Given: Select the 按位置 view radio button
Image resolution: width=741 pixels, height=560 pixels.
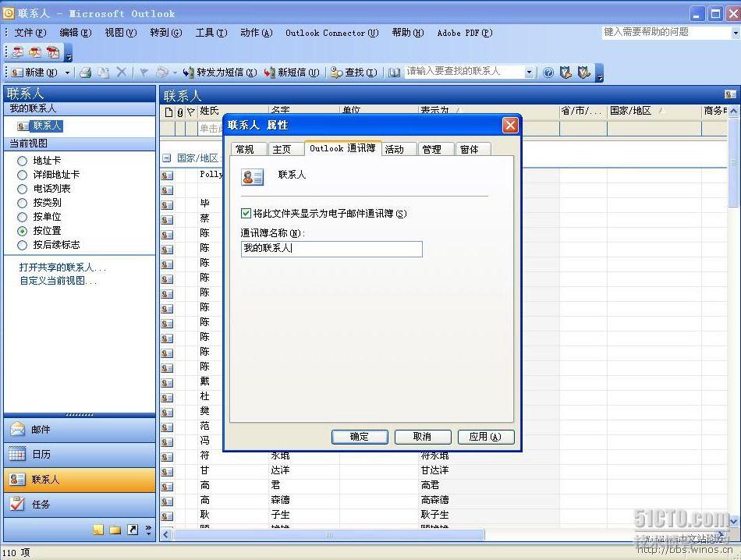Looking at the screenshot, I should click(22, 231).
